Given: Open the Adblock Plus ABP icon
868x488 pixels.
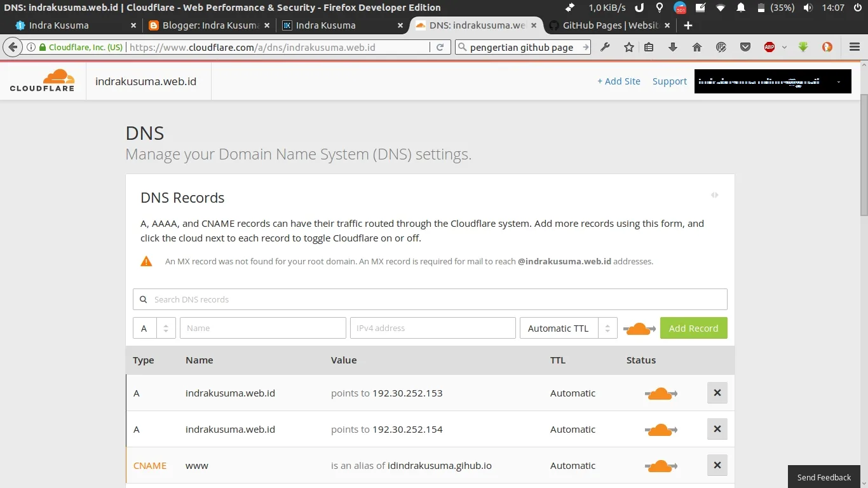Looking at the screenshot, I should tap(770, 47).
